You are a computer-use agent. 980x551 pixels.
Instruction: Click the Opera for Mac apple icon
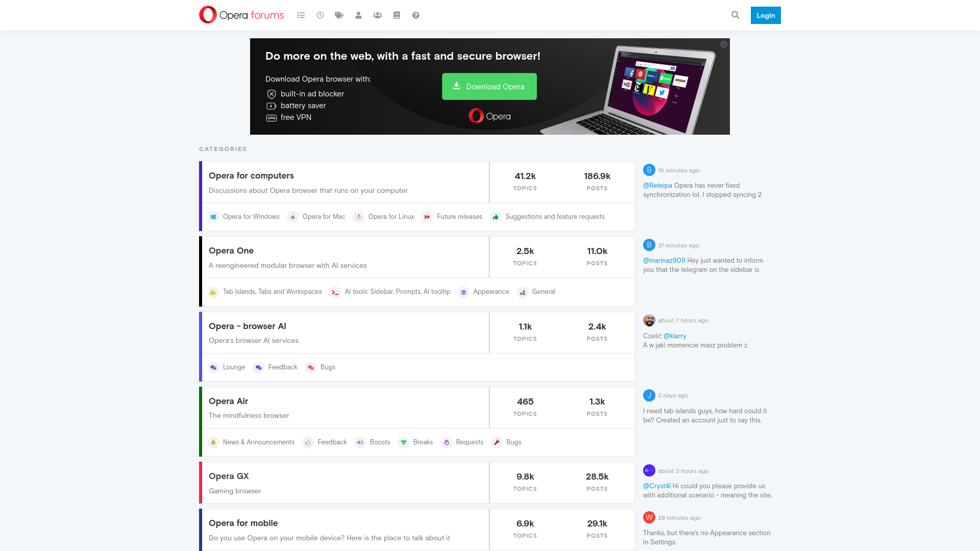[x=292, y=217]
